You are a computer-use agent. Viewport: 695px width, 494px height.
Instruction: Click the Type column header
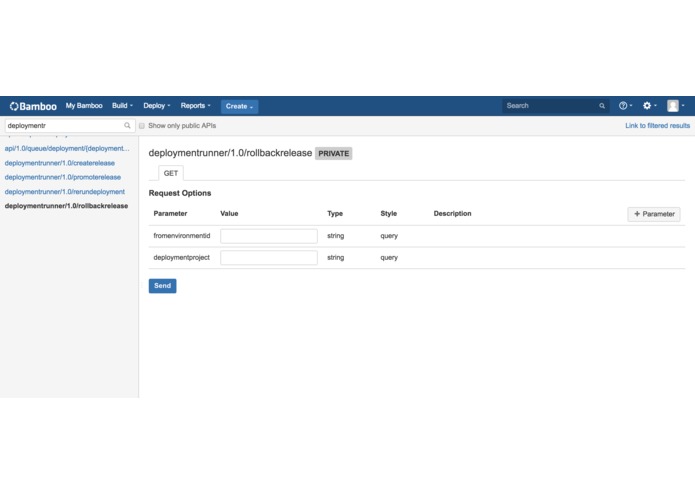(x=335, y=214)
